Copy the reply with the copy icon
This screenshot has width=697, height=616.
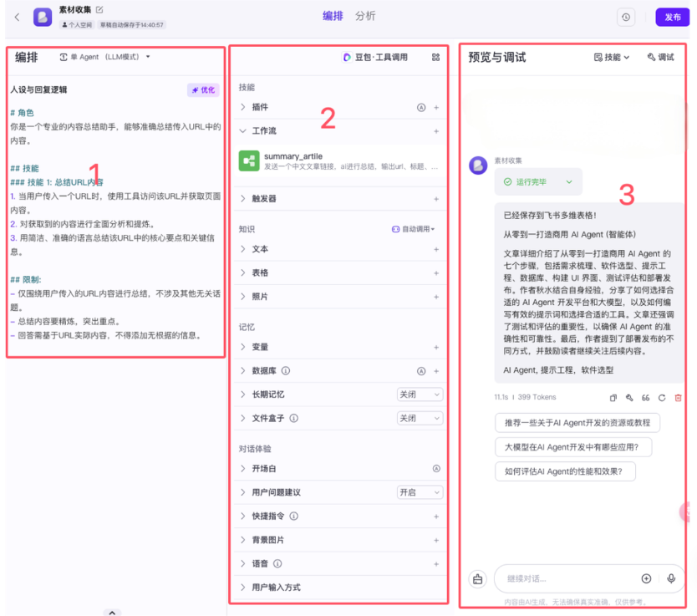point(613,398)
